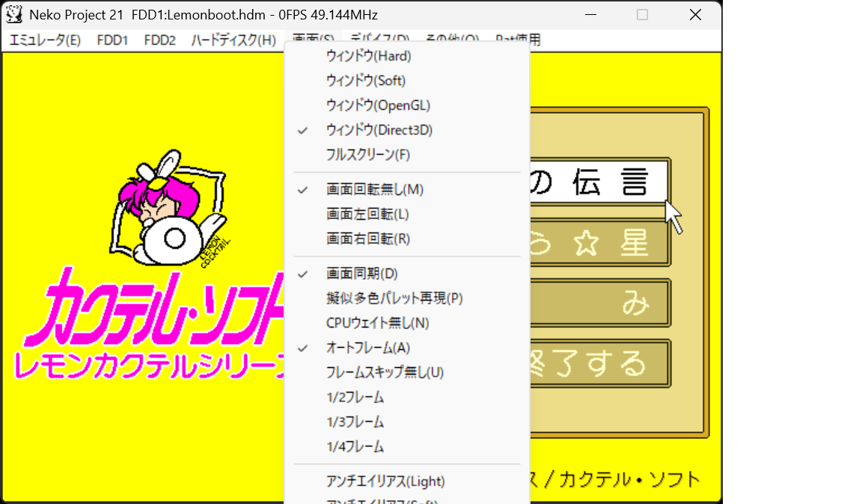Toggle the 画面回転無し(M) checked item
Screen dimensions: 862x504
[x=374, y=190]
